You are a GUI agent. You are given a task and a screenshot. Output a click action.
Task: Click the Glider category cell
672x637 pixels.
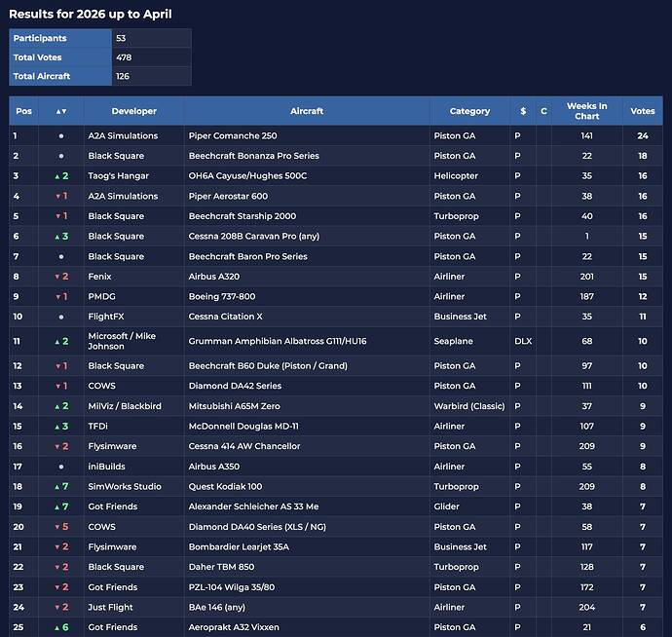pos(469,506)
